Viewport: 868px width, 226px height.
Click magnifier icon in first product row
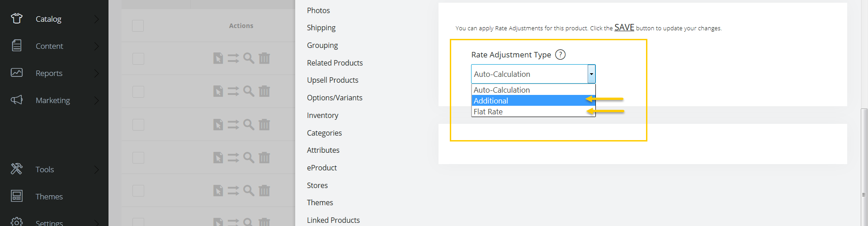coord(249,58)
